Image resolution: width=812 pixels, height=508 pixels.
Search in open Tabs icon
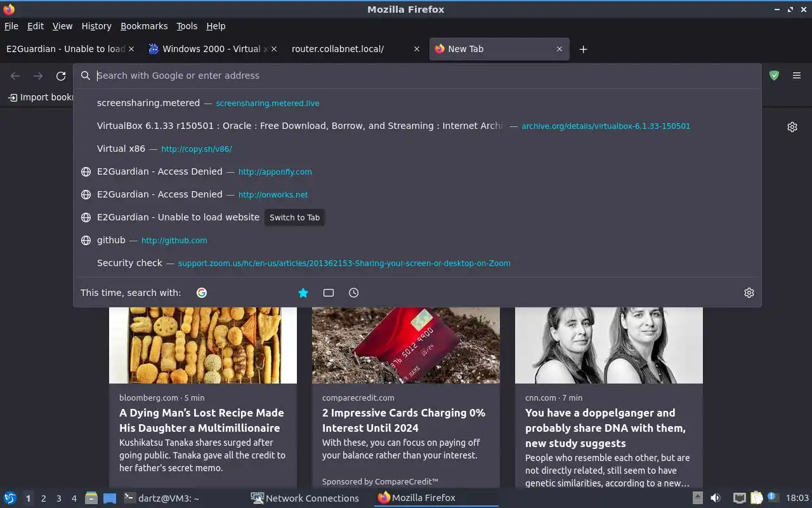(x=329, y=293)
